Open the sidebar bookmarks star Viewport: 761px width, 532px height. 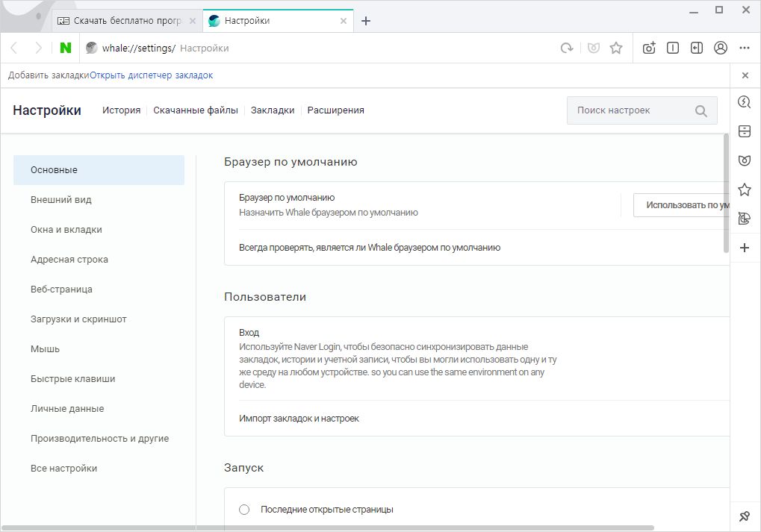click(x=745, y=190)
